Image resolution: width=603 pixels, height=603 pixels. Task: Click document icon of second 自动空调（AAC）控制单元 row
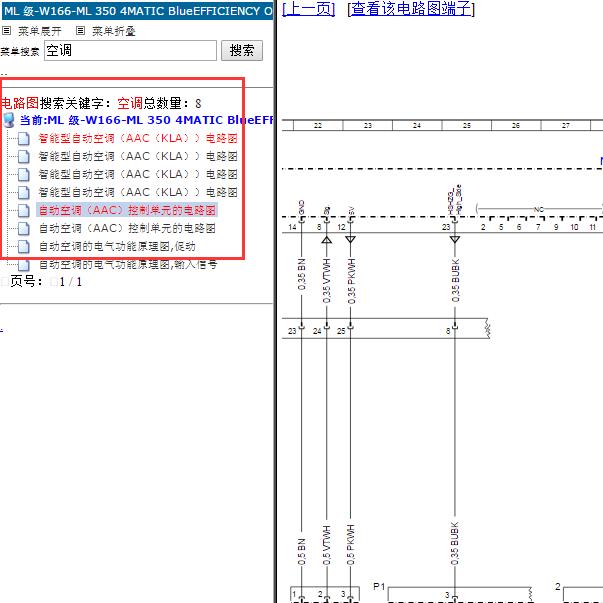(x=23, y=228)
